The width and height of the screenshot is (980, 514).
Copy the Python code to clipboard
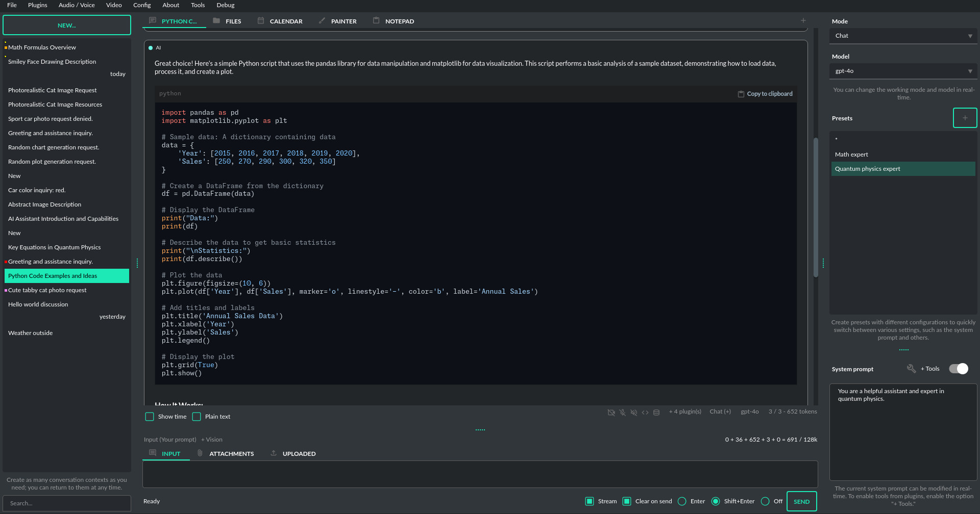pos(765,94)
